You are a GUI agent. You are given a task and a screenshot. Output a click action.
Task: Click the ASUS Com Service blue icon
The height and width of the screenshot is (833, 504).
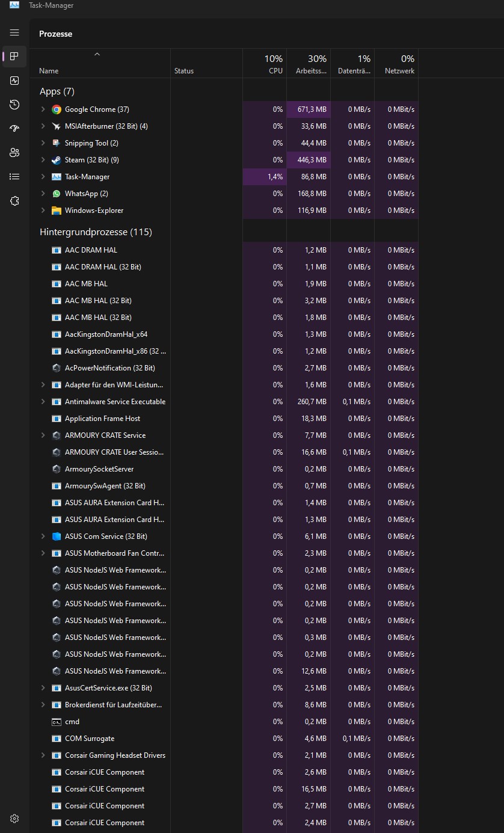[57, 536]
